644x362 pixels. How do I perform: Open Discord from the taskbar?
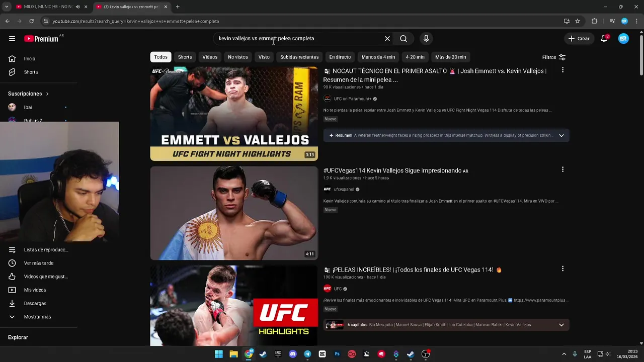pos(293,354)
